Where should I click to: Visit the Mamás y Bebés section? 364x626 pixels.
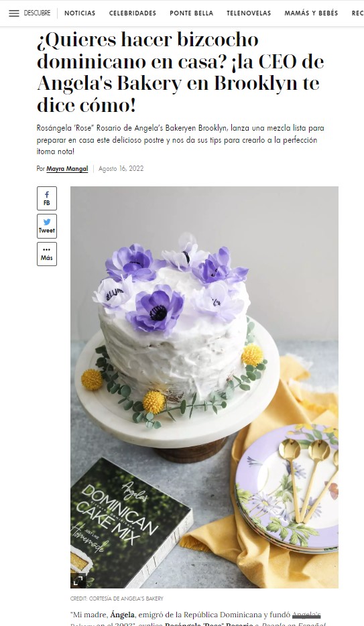[x=311, y=13]
